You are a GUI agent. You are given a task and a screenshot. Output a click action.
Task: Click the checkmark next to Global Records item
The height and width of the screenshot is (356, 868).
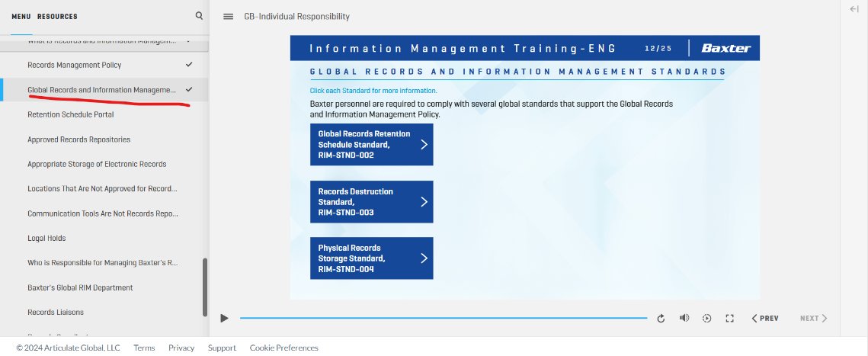click(189, 89)
